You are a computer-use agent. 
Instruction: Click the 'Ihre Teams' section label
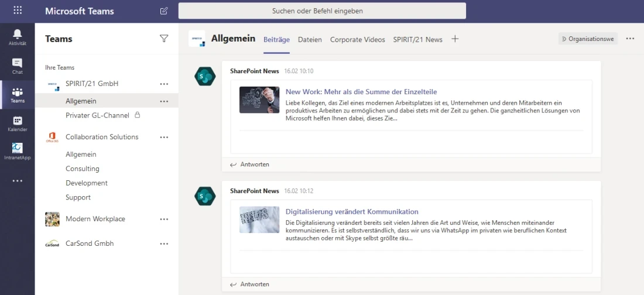click(x=60, y=67)
